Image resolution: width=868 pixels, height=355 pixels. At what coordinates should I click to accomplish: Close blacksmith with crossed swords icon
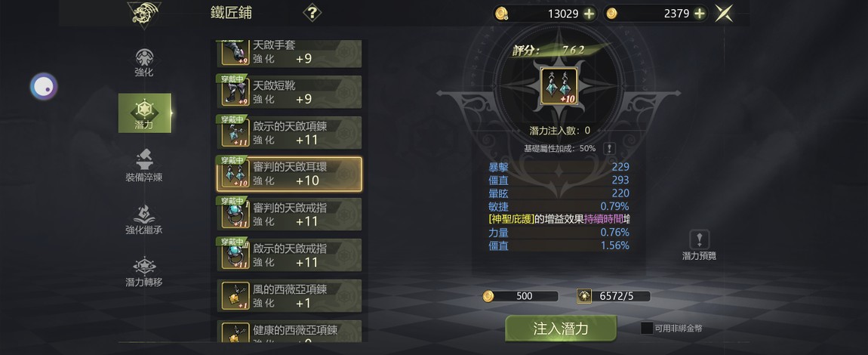coord(724,14)
